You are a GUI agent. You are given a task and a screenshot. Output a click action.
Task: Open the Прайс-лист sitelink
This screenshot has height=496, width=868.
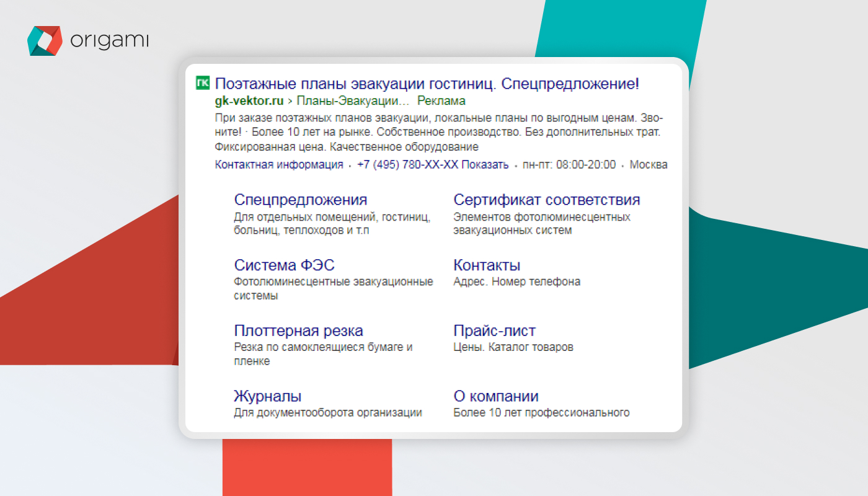click(494, 330)
